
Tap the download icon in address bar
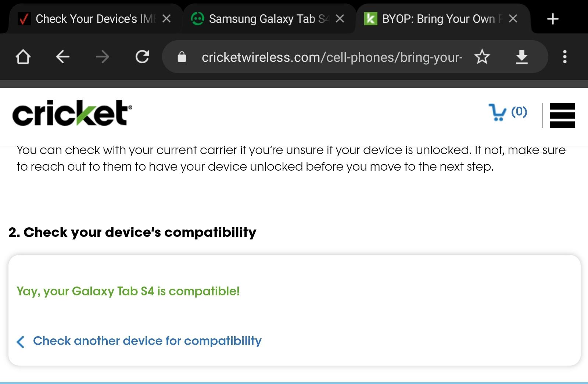click(521, 57)
